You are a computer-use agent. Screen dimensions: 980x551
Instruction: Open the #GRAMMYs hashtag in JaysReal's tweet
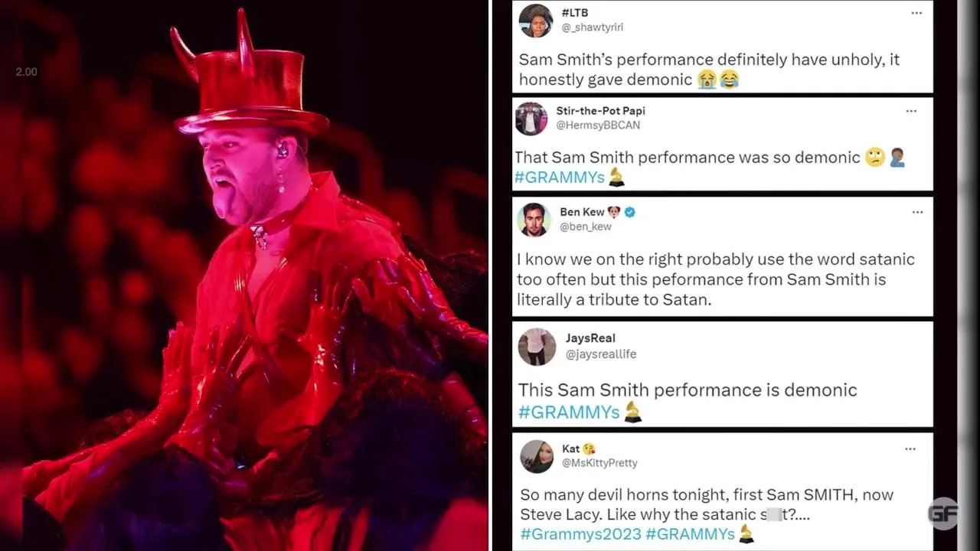(569, 412)
